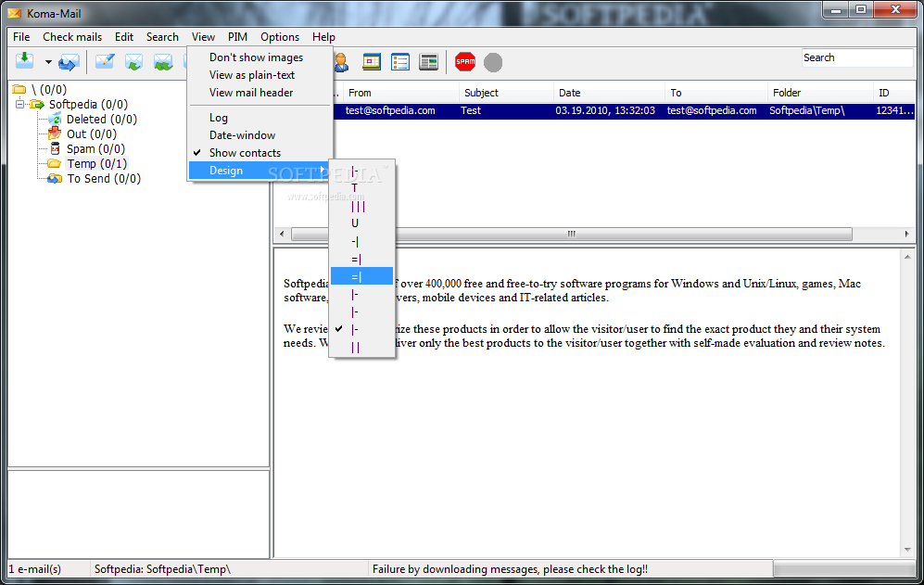Open the Search menu
This screenshot has width=924, height=585.
point(162,36)
